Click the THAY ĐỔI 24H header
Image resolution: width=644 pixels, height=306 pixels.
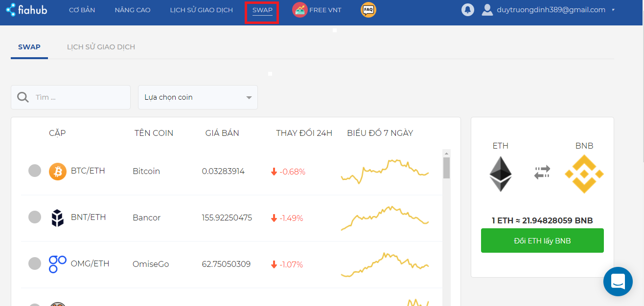pyautogui.click(x=304, y=133)
